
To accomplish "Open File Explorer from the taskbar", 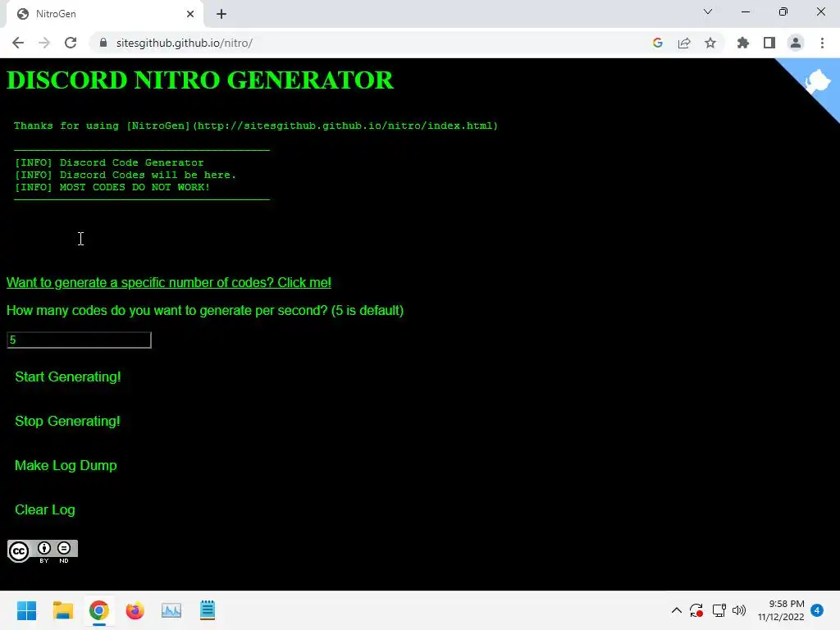I will coord(63,610).
